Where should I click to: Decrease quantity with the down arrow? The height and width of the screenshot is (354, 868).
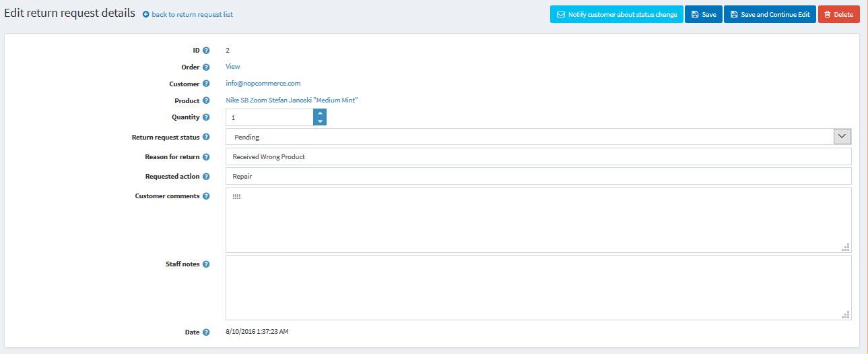320,121
